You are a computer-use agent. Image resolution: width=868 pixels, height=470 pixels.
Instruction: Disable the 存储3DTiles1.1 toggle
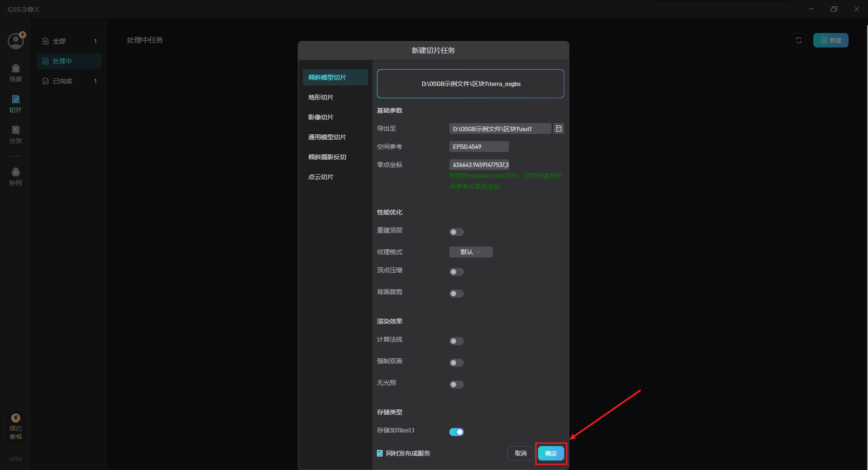456,432
